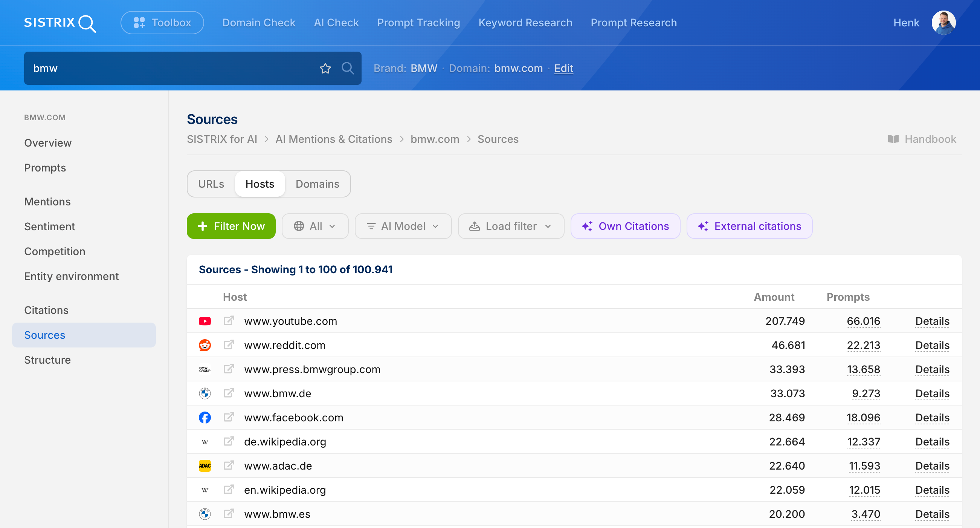Open www.bmw.de external link icon
Viewport: 980px width, 528px height.
tap(229, 393)
